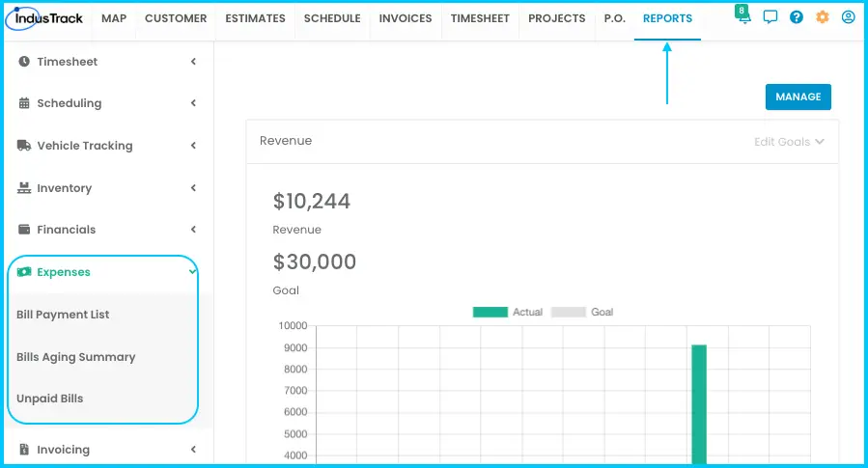
Task: Click the $30,000 goal value
Action: point(315,262)
